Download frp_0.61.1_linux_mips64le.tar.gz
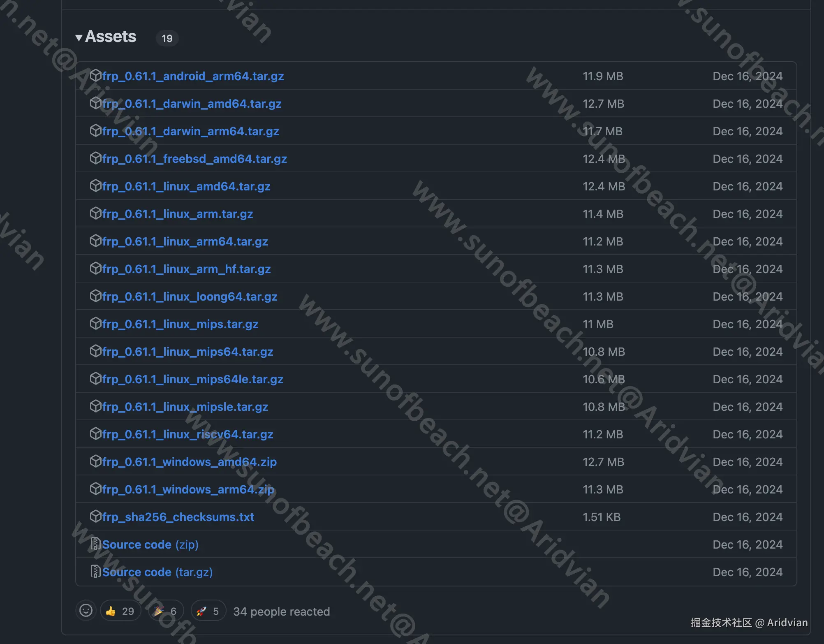The image size is (824, 644). click(192, 379)
